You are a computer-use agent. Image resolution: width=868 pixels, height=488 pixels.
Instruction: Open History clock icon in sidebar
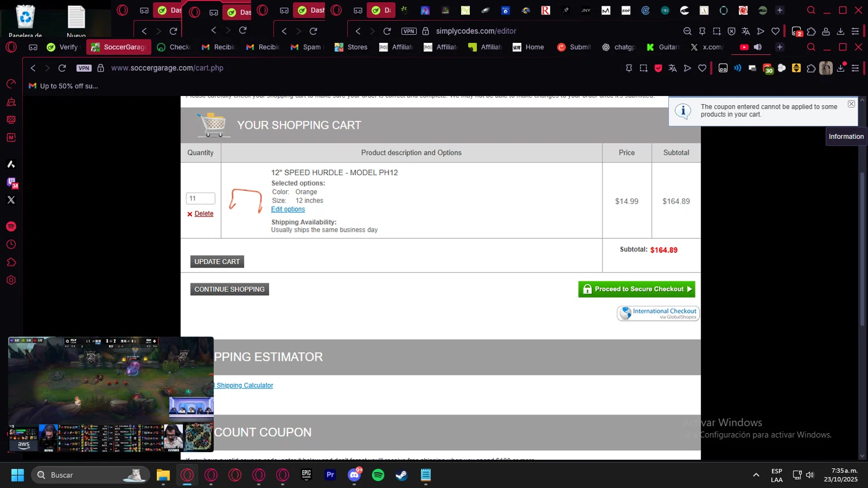pyautogui.click(x=11, y=245)
